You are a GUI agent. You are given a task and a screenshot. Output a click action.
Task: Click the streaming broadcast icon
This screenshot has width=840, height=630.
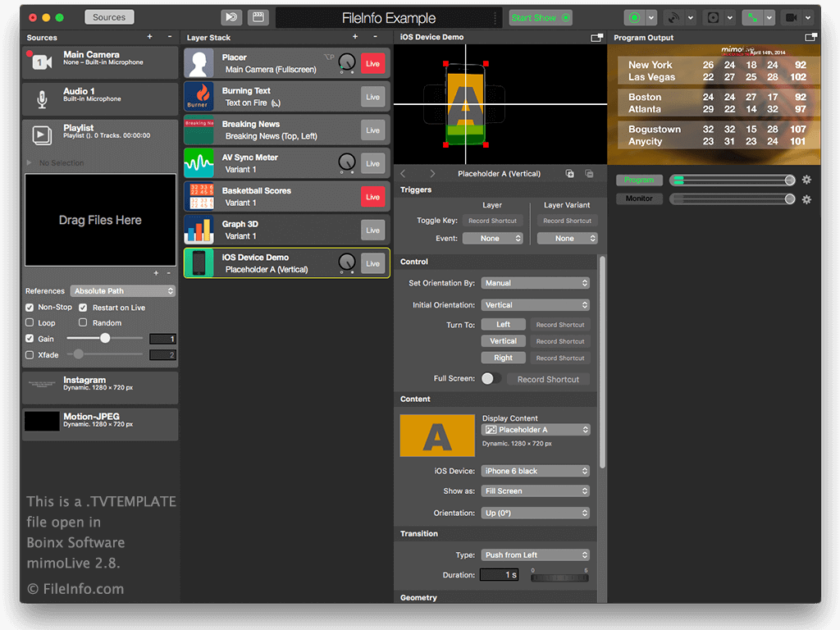[673, 18]
